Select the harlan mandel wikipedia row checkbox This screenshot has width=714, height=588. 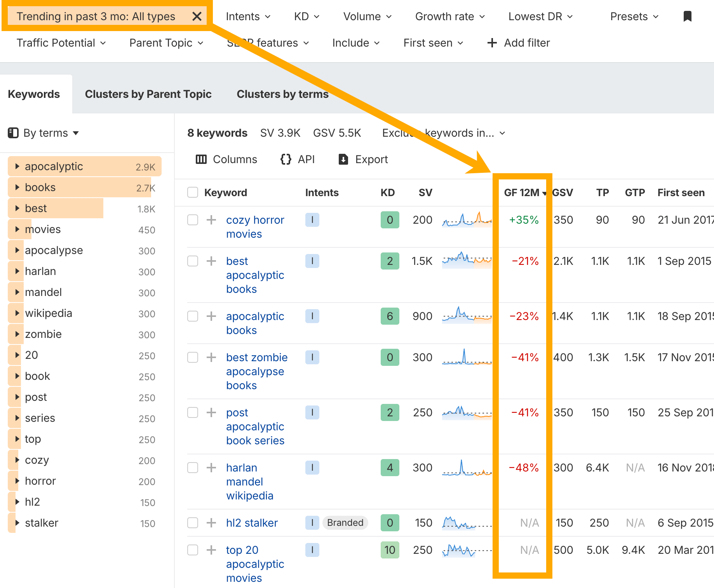point(193,468)
